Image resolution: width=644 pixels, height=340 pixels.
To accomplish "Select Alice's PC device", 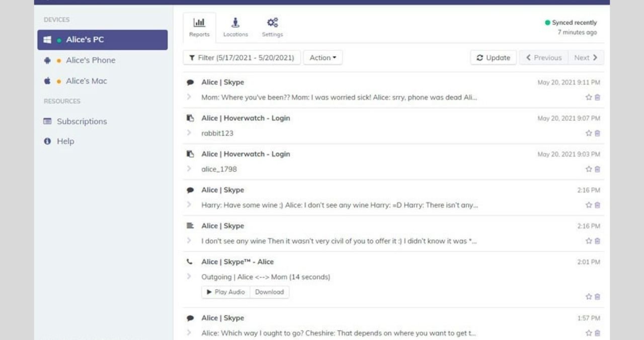I will (x=103, y=40).
